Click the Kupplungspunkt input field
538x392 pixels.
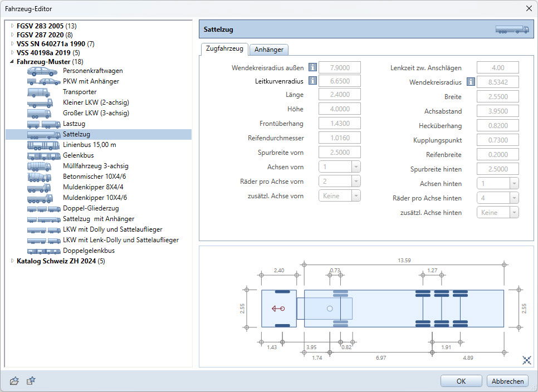[498, 140]
